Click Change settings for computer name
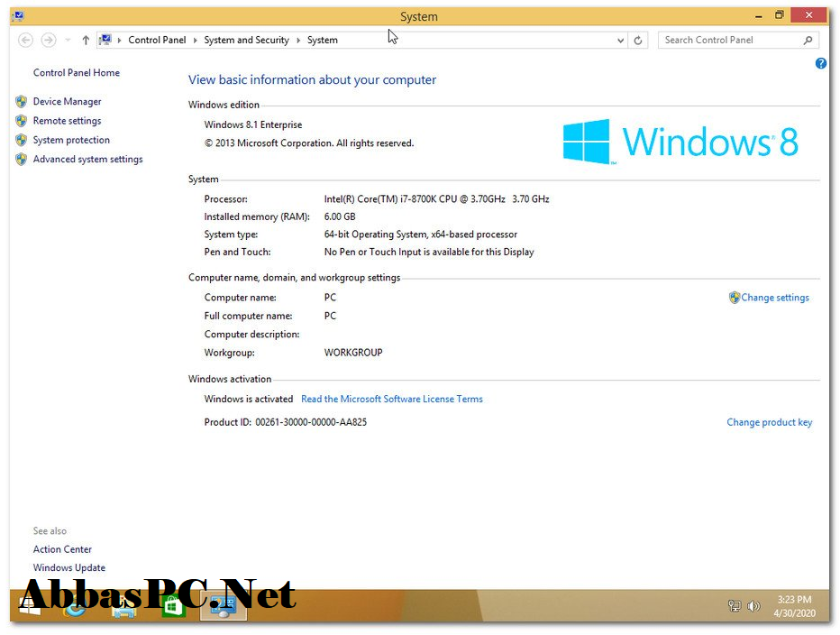The image size is (840, 635). (774, 298)
